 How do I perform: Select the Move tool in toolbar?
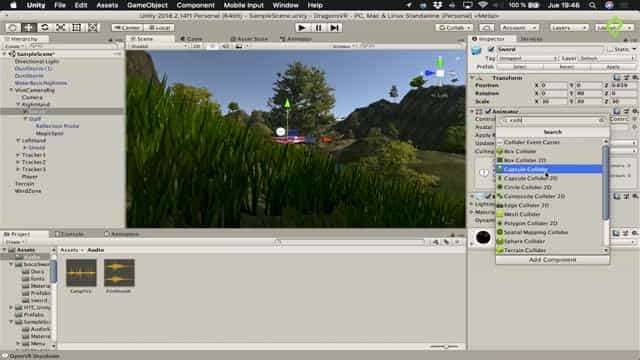[x=29, y=27]
